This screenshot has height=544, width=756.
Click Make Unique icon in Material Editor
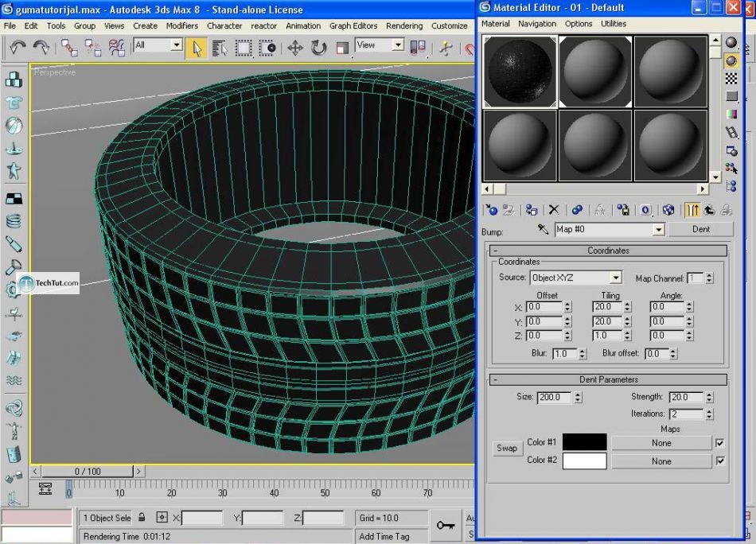click(x=600, y=210)
